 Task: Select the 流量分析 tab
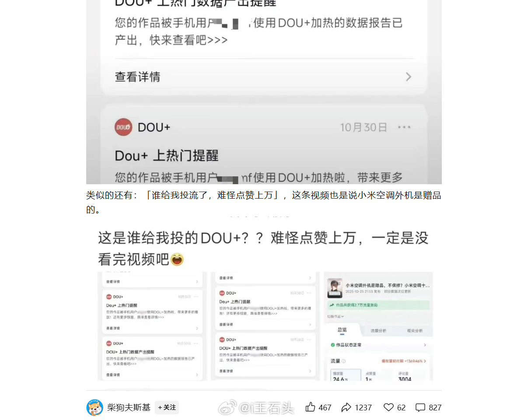coord(378,331)
